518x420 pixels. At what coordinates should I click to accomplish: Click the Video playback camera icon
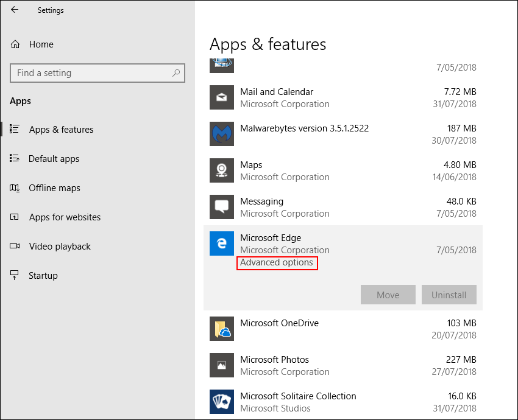15,246
